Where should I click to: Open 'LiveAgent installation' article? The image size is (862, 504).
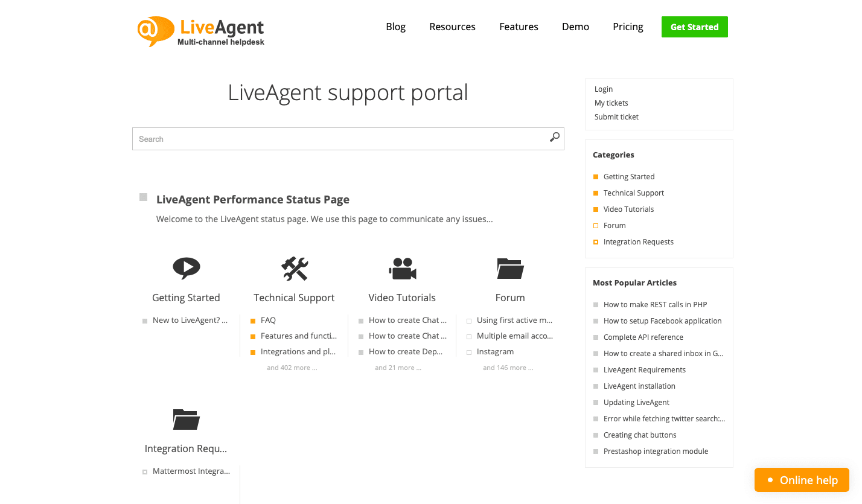[639, 386]
